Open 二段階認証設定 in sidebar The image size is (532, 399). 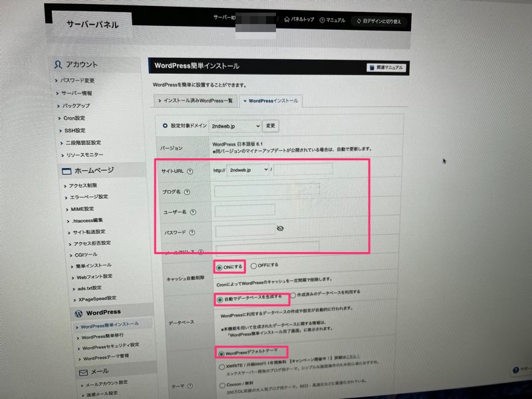pyautogui.click(x=83, y=143)
